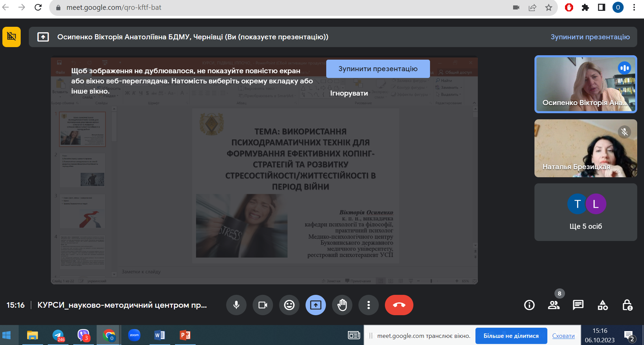
Task: Open the emoji reactions button
Action: click(x=289, y=305)
